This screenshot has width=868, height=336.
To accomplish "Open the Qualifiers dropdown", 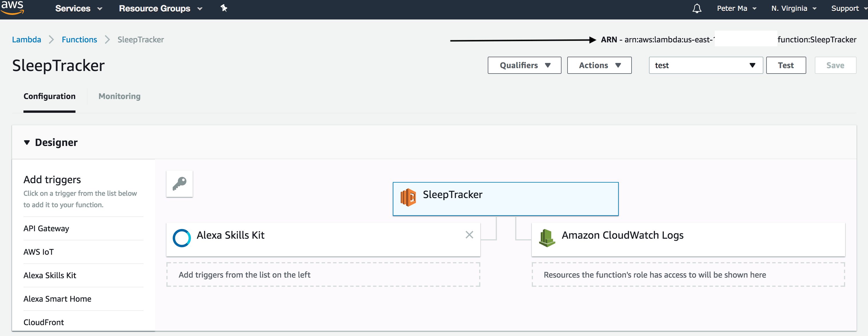I will point(524,66).
